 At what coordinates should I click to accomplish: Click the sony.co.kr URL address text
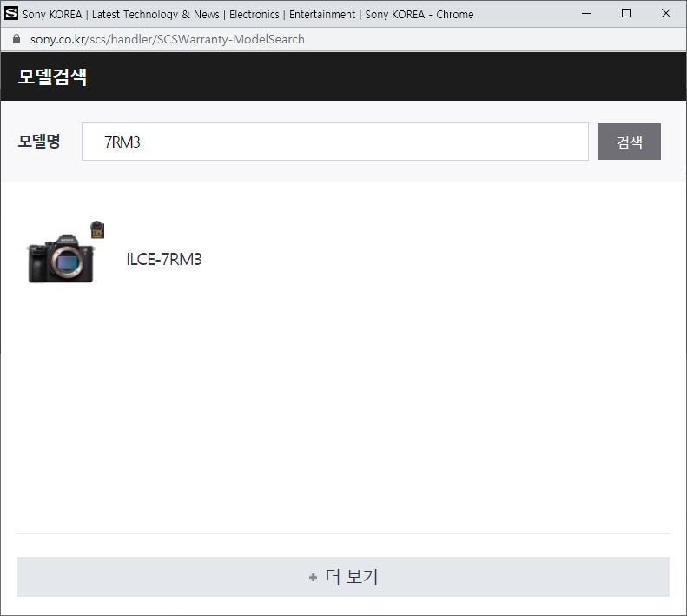[x=167, y=39]
